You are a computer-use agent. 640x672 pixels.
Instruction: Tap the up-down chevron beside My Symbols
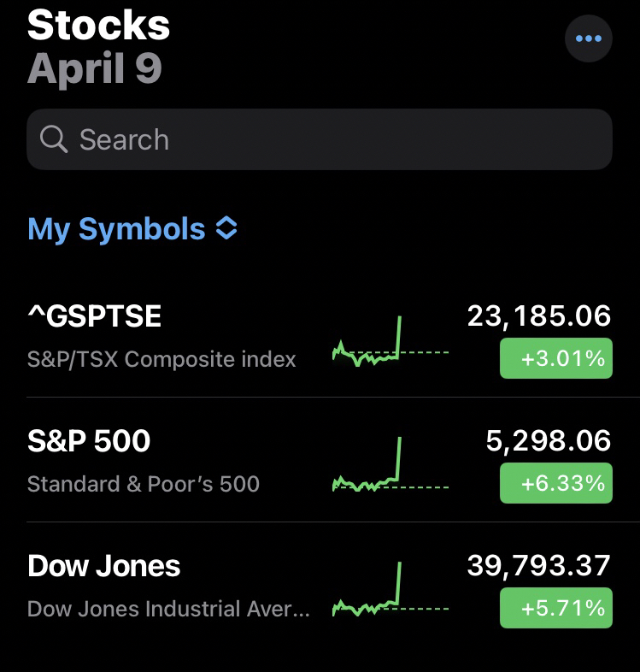pyautogui.click(x=226, y=229)
